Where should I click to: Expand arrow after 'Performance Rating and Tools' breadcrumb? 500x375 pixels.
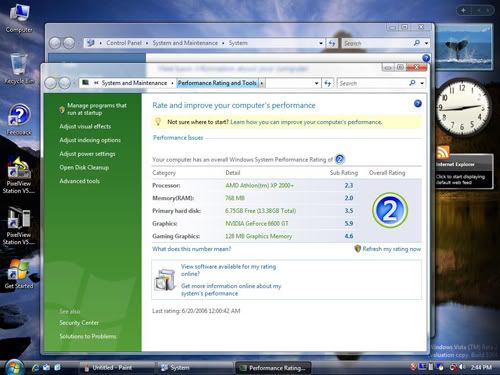pyautogui.click(x=262, y=83)
